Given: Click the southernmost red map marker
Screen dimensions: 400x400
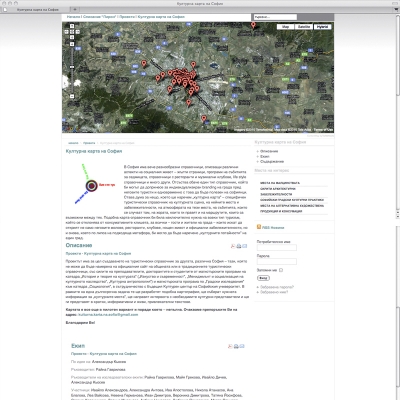Looking at the screenshot, I should click(204, 118).
